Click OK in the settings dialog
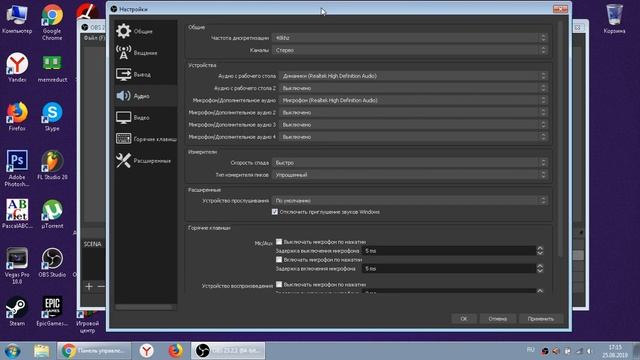 (x=464, y=319)
